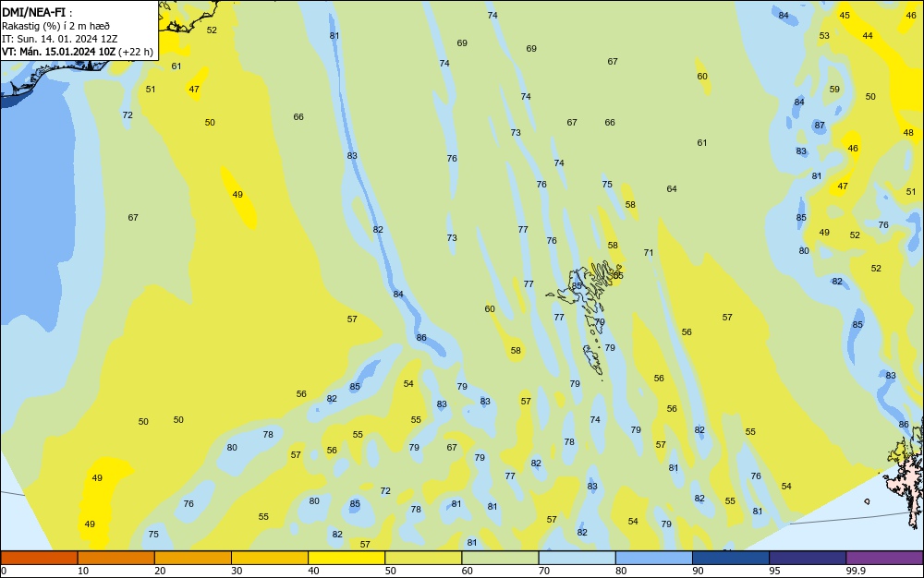This screenshot has height=578, width=924.
Task: Click the 10–20 orange legend segment
Action: point(116,558)
